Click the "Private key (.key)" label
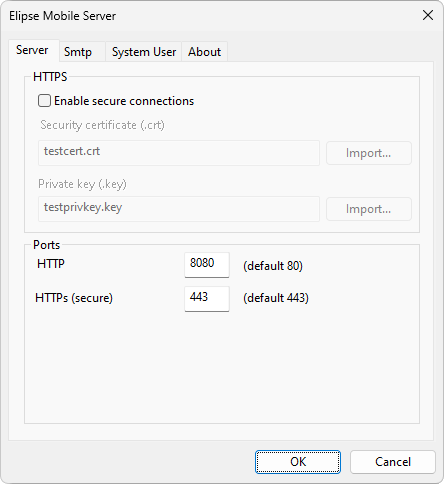The height and width of the screenshot is (484, 444). click(x=82, y=184)
